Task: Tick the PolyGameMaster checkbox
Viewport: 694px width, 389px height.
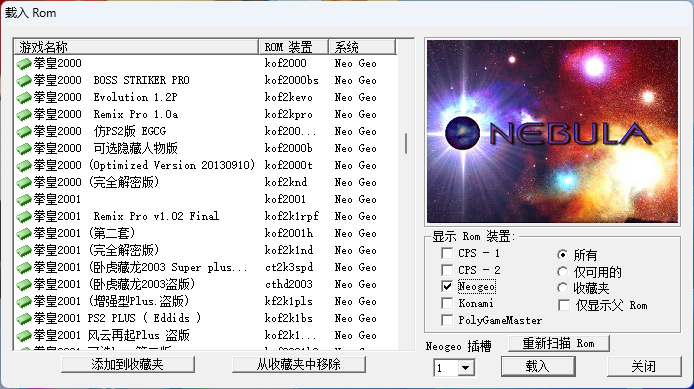Action: pos(447,320)
